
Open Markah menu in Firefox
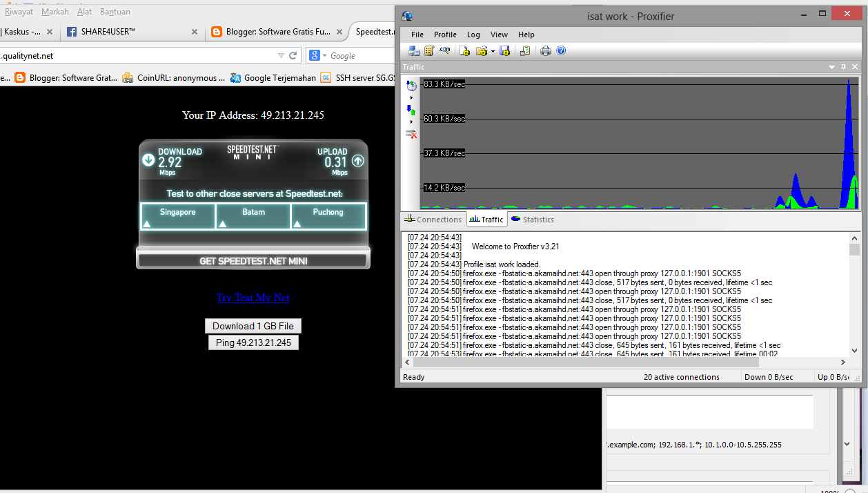(55, 12)
